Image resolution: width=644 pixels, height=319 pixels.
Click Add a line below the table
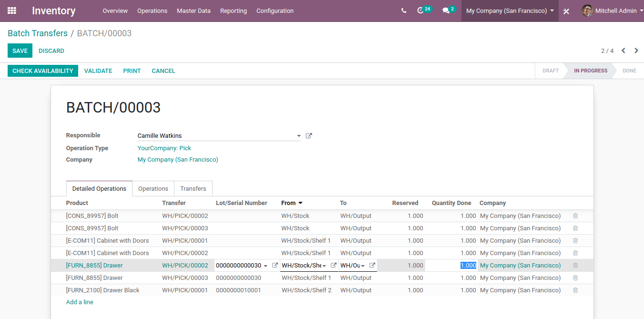pos(79,302)
